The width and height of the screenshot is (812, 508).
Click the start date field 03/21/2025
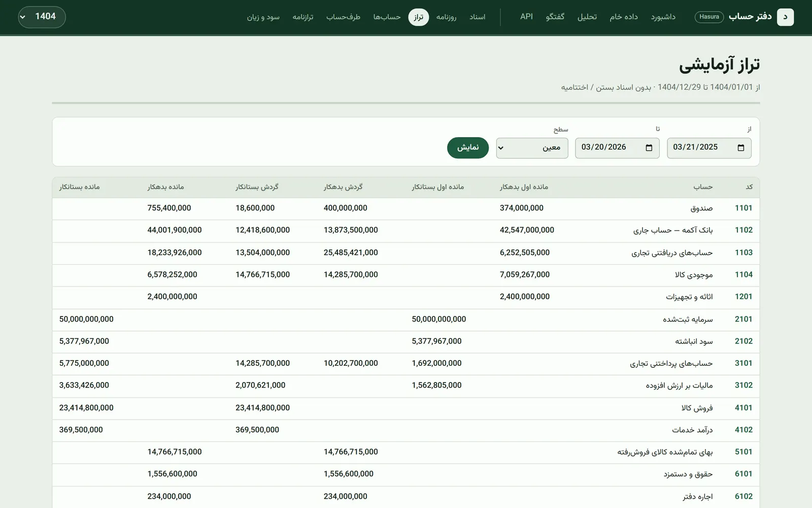tap(709, 148)
